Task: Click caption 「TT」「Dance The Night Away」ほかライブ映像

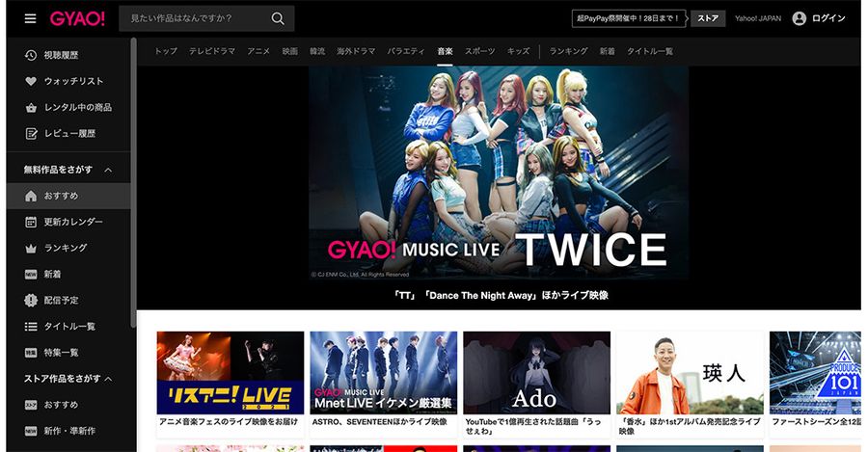Action: [501, 296]
